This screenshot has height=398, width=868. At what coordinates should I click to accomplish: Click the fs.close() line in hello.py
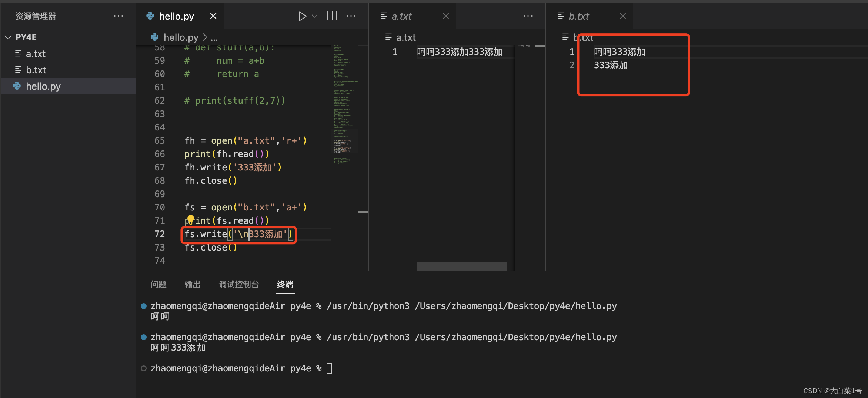(211, 248)
